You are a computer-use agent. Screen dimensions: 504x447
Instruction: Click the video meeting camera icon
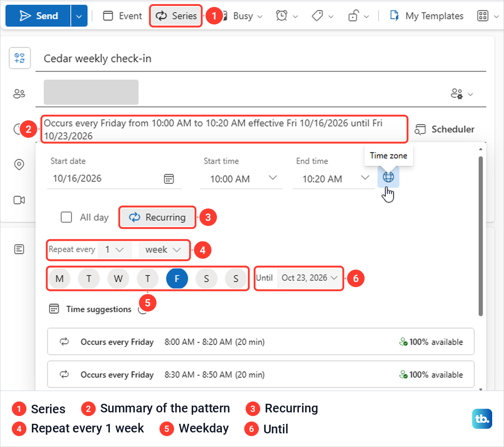[x=19, y=200]
